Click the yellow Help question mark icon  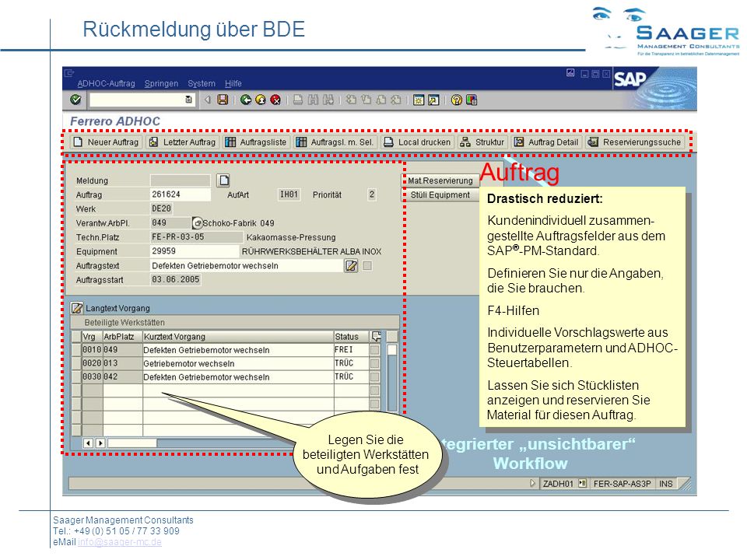457,100
